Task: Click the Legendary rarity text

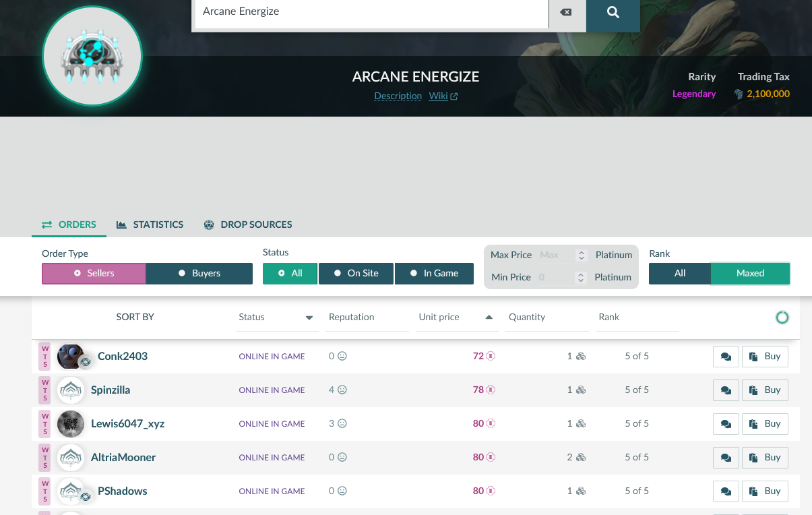Action: click(x=694, y=94)
